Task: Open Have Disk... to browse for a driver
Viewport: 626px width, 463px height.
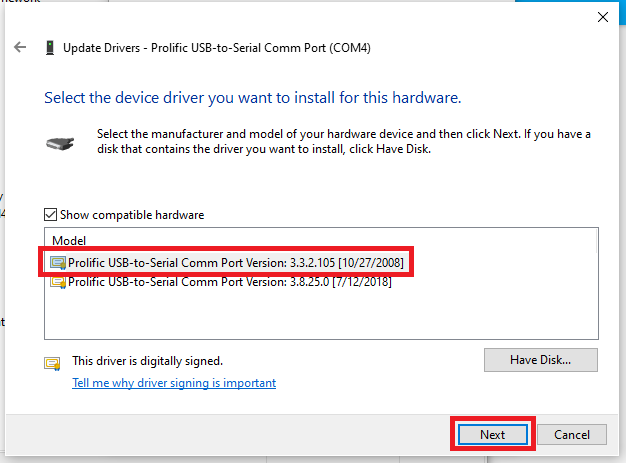Action: [x=540, y=360]
